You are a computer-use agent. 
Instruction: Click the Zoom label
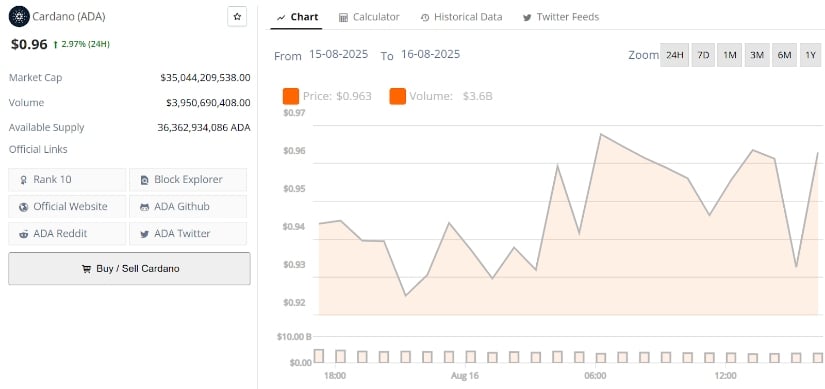pyautogui.click(x=643, y=55)
